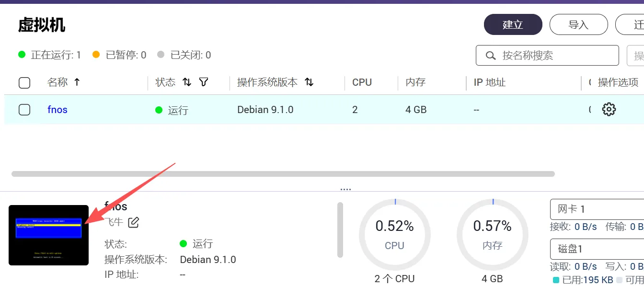The width and height of the screenshot is (644, 286).
Task: Click the 2 个 CPU label
Action: (x=395, y=278)
